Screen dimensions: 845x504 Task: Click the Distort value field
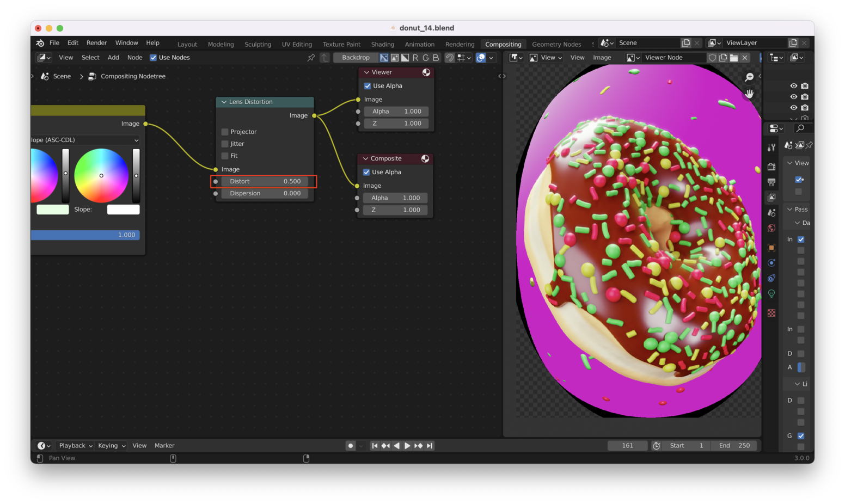(x=265, y=181)
